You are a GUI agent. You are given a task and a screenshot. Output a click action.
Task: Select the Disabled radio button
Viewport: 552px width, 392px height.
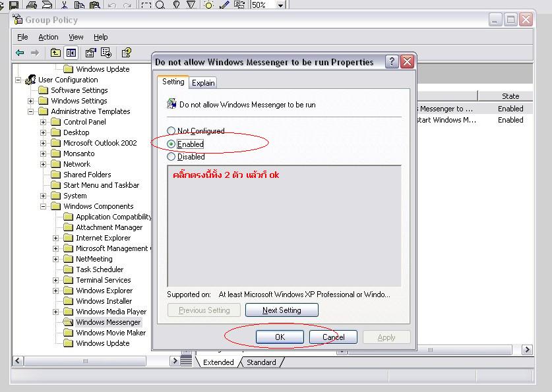point(171,156)
